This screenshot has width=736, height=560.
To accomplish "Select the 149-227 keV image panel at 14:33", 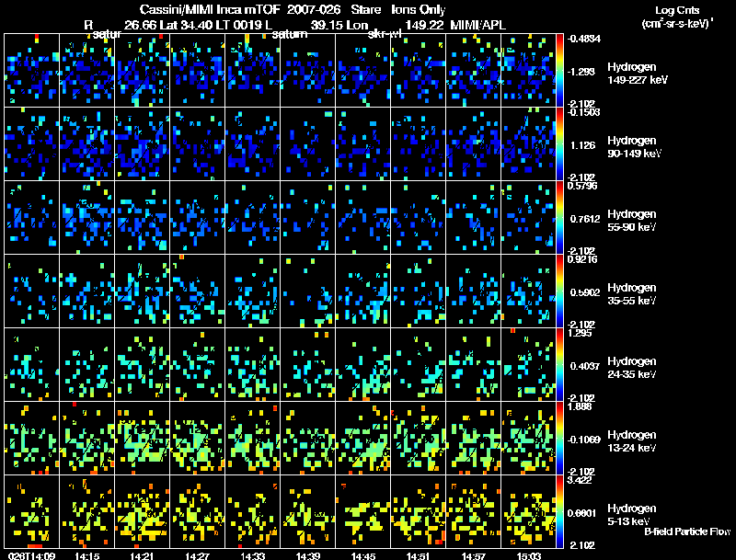I will (253, 71).
